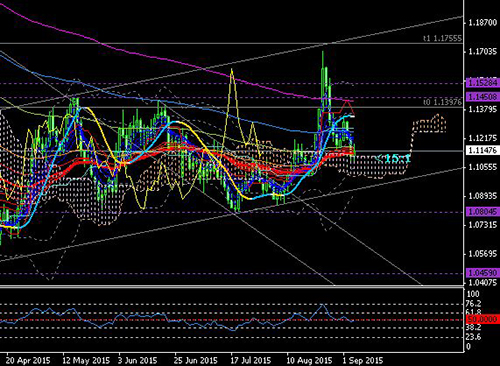This screenshot has height=366, width=500.
Task: Select the 1.08045 purple price level label
Action: 483,211
